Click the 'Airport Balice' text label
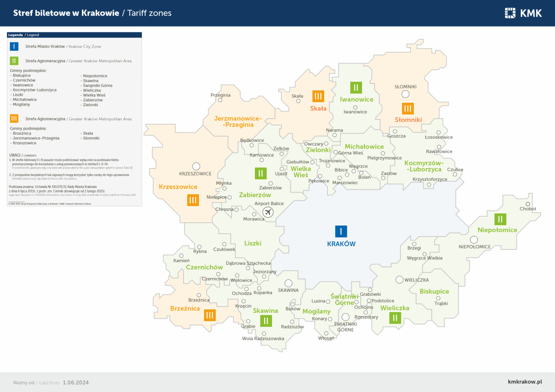This screenshot has width=555, height=392. pyautogui.click(x=269, y=203)
